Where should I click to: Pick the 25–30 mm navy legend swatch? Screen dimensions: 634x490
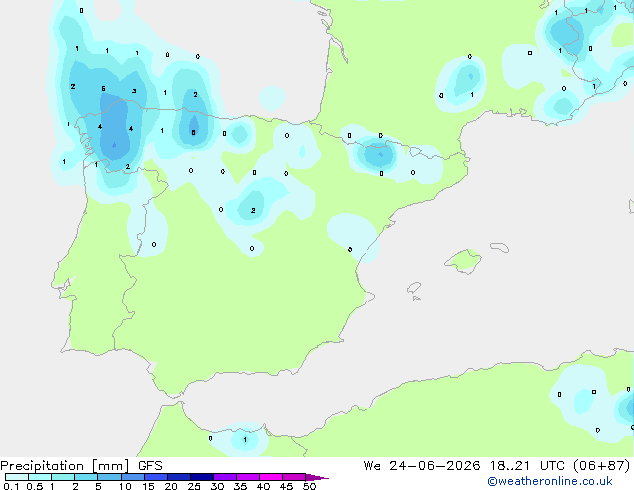[201, 477]
